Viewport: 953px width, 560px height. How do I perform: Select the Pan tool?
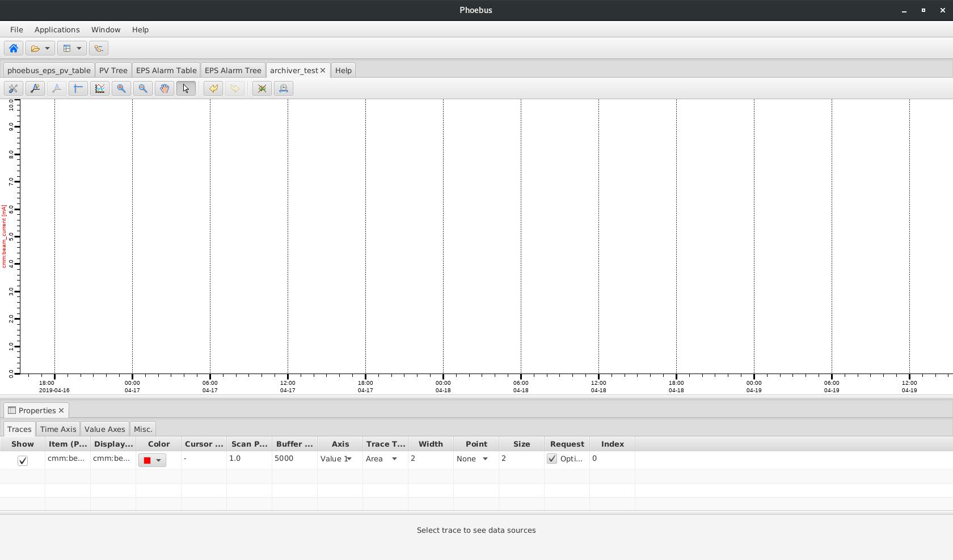(164, 88)
